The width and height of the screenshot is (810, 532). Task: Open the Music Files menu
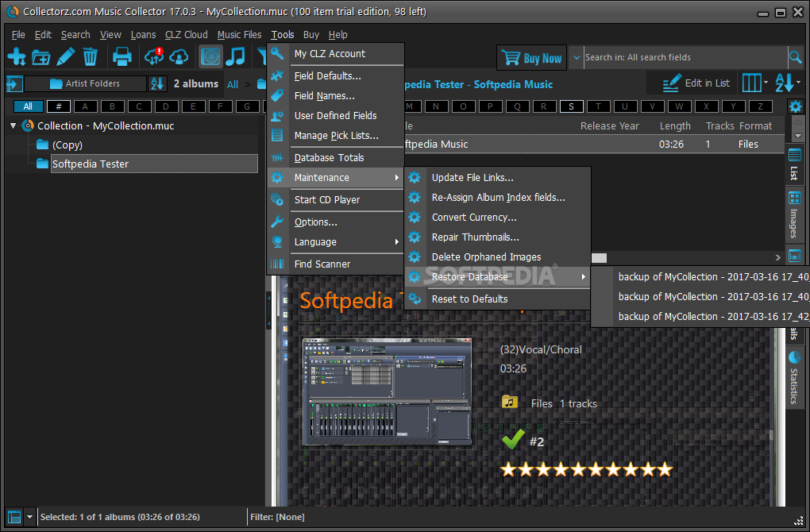239,35
